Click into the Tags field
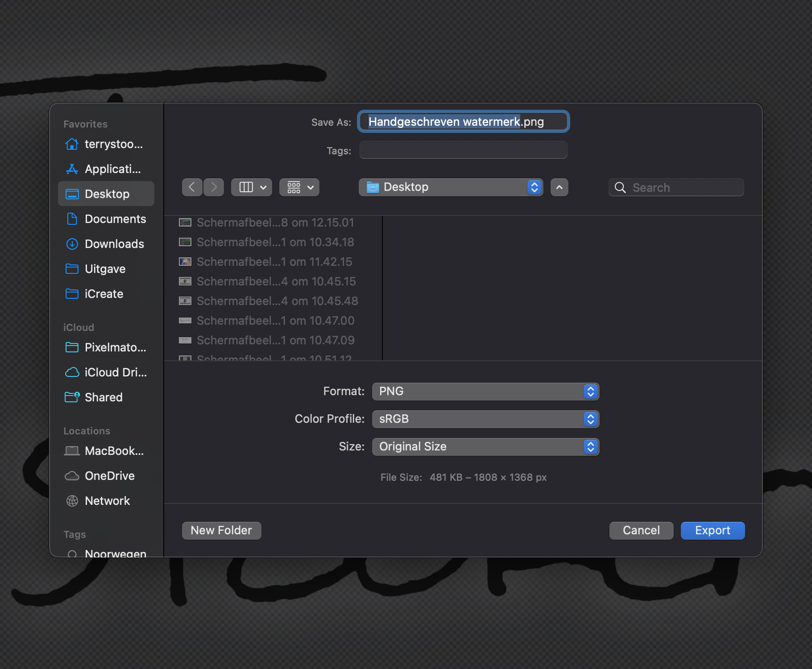This screenshot has width=812, height=669. (x=463, y=150)
